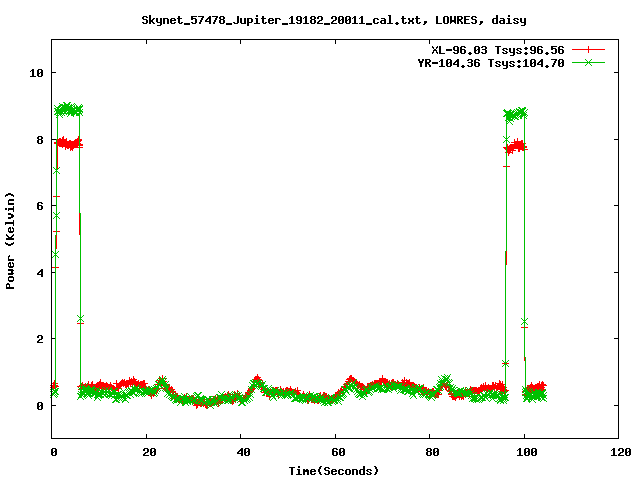Click the x-axis tick label 40

[x=244, y=452]
